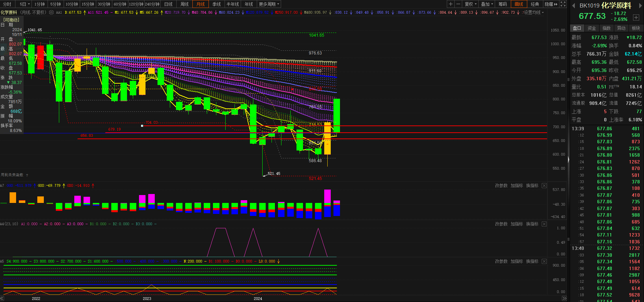The width and height of the screenshot is (644, 302).
Task: Expand 设置均线 moving average settings
Action: click(x=533, y=12)
